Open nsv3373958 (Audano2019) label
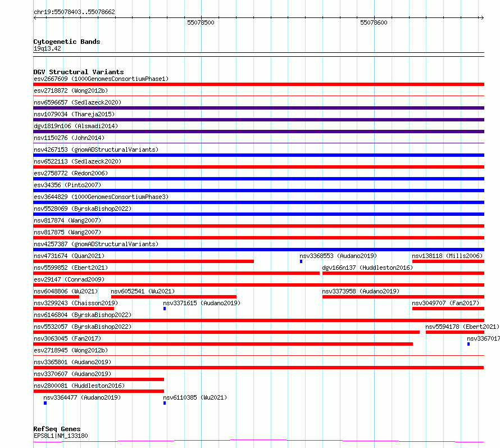The width and height of the screenshot is (500, 448). [361, 291]
